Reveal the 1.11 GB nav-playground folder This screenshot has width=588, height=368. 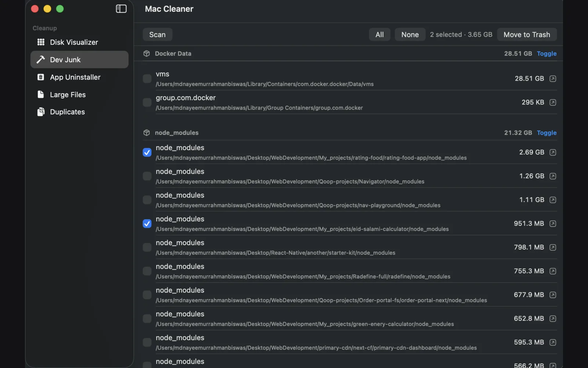[x=553, y=200]
